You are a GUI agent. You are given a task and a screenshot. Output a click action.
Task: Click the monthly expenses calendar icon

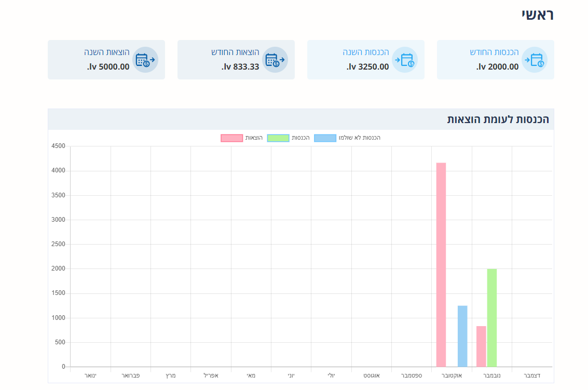275,60
